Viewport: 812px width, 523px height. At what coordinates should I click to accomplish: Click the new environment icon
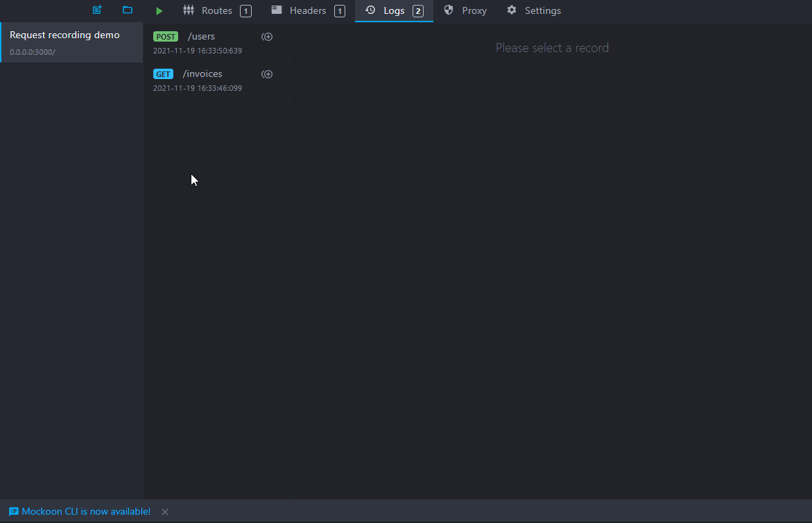point(97,10)
